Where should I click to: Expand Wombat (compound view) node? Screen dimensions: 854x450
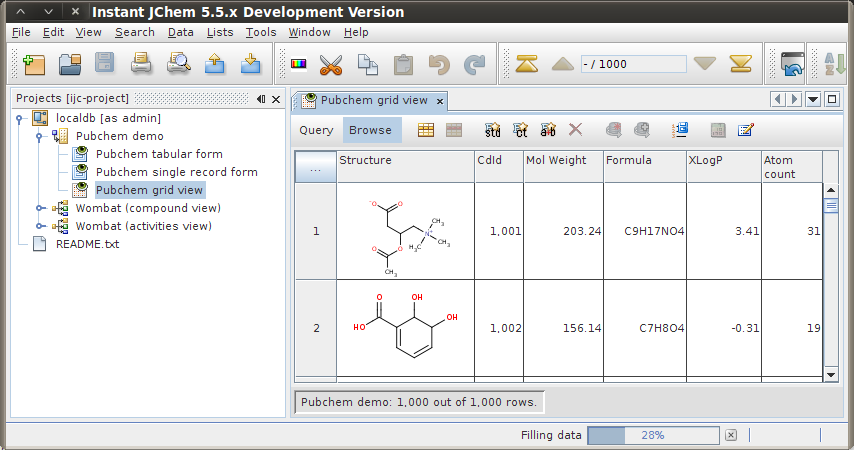coord(40,208)
